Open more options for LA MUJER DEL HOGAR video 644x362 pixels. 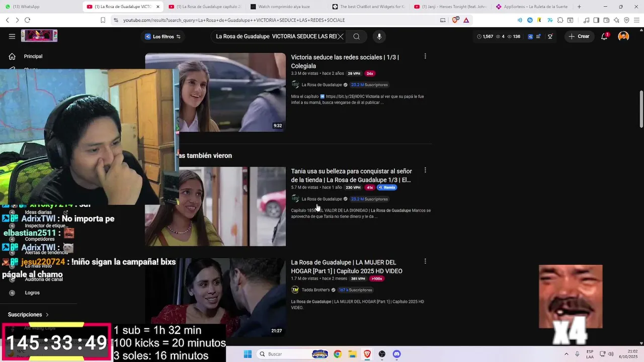(x=425, y=261)
